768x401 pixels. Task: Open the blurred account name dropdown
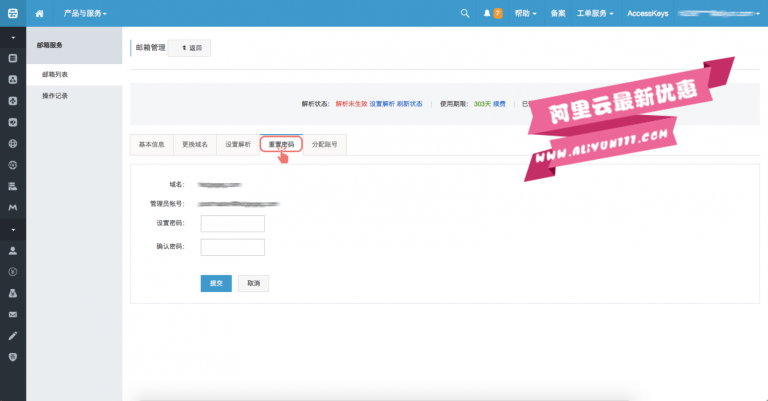point(719,14)
